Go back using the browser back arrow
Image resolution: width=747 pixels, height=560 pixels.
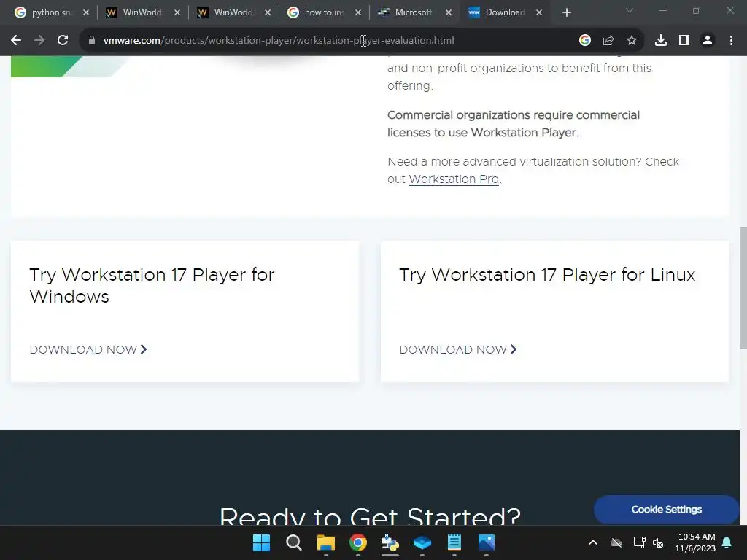pyautogui.click(x=16, y=41)
